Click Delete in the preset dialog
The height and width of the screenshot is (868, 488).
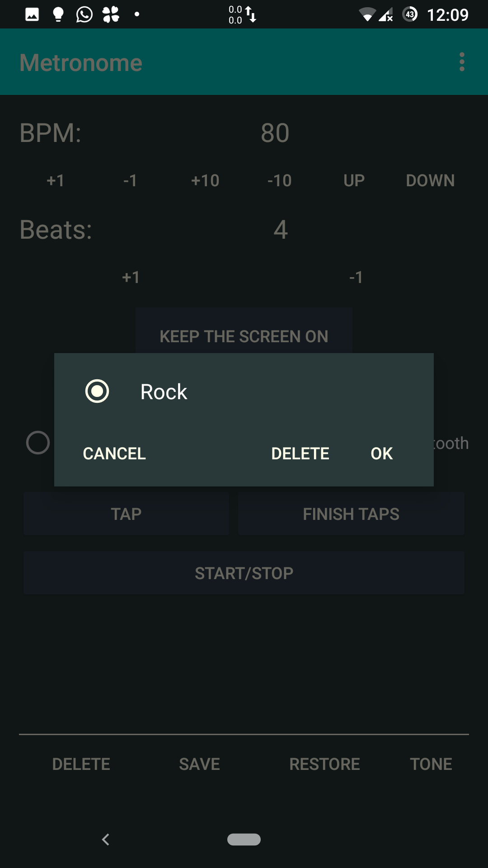click(x=300, y=453)
